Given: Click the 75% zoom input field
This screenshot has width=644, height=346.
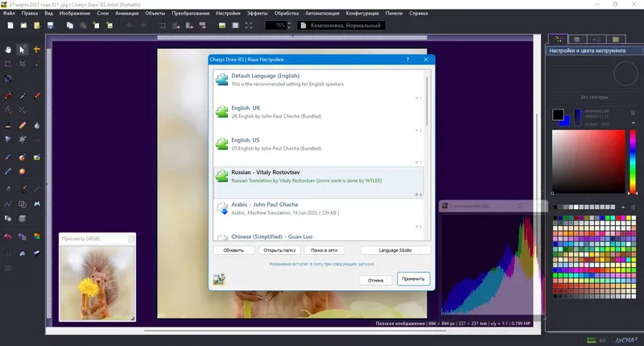Looking at the screenshot, I should click(x=275, y=26).
